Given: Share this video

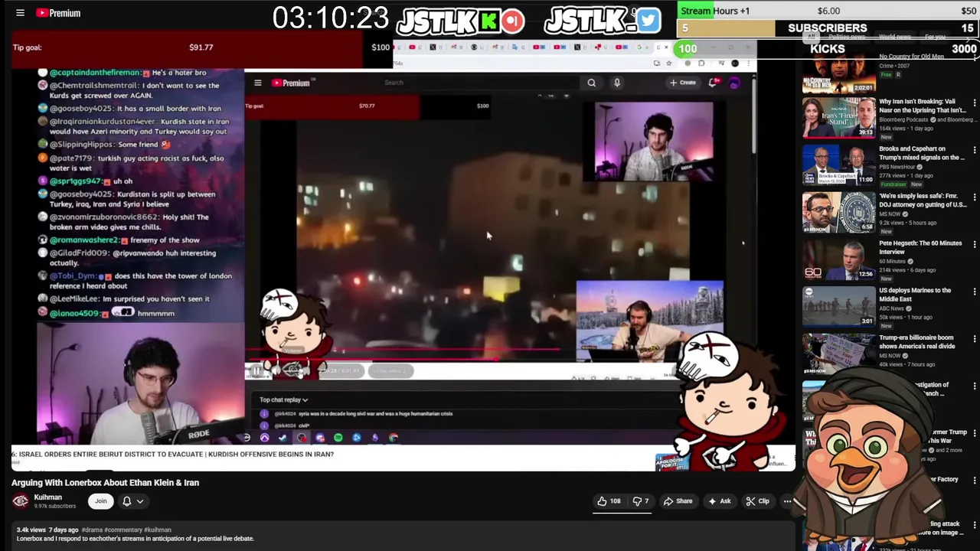Looking at the screenshot, I should [678, 501].
